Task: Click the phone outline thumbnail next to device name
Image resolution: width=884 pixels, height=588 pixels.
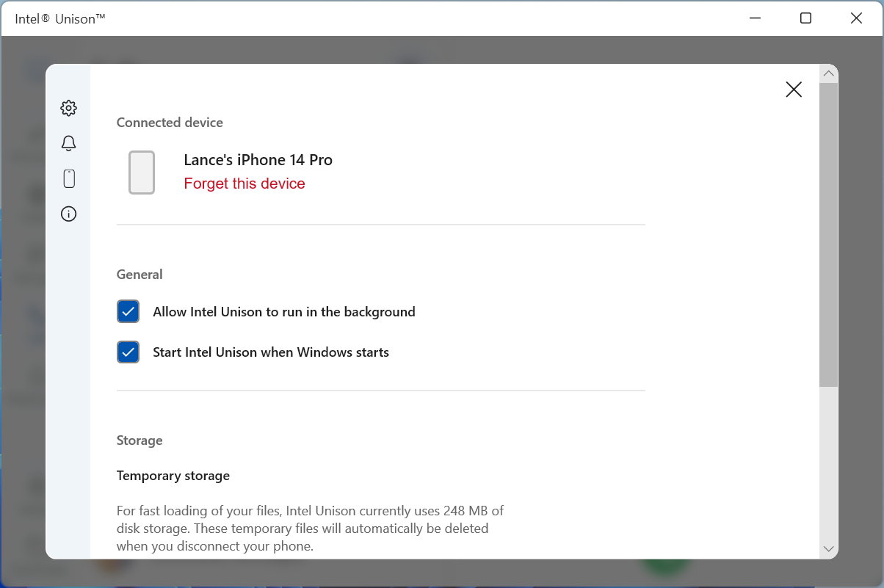Action: [x=142, y=172]
